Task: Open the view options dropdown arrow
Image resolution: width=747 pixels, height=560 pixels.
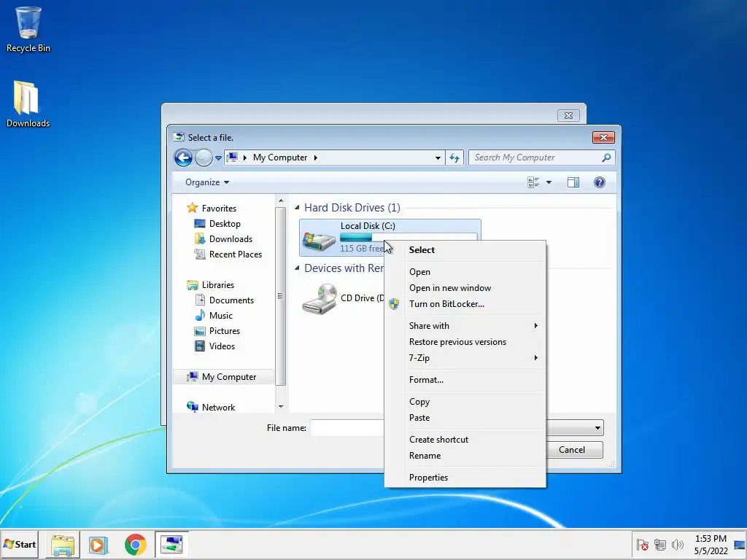Action: pyautogui.click(x=549, y=182)
